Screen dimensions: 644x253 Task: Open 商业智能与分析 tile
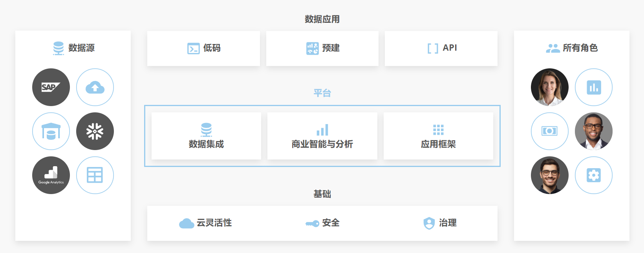(322, 136)
